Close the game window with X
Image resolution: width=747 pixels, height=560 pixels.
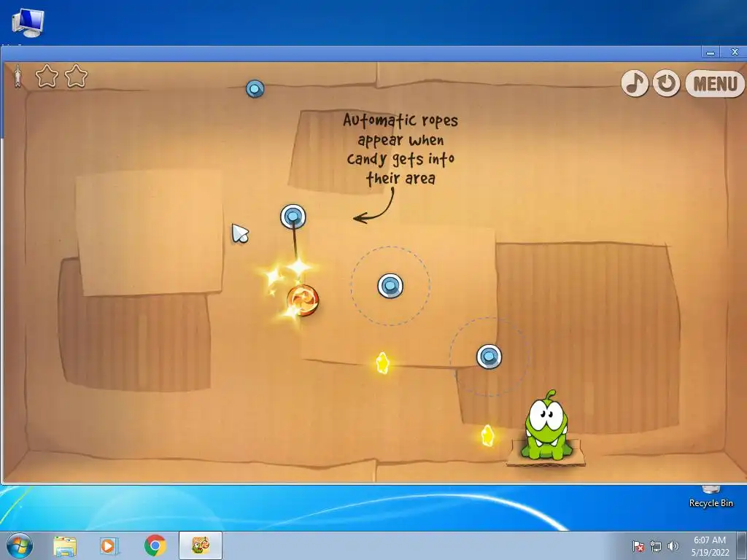tap(734, 52)
